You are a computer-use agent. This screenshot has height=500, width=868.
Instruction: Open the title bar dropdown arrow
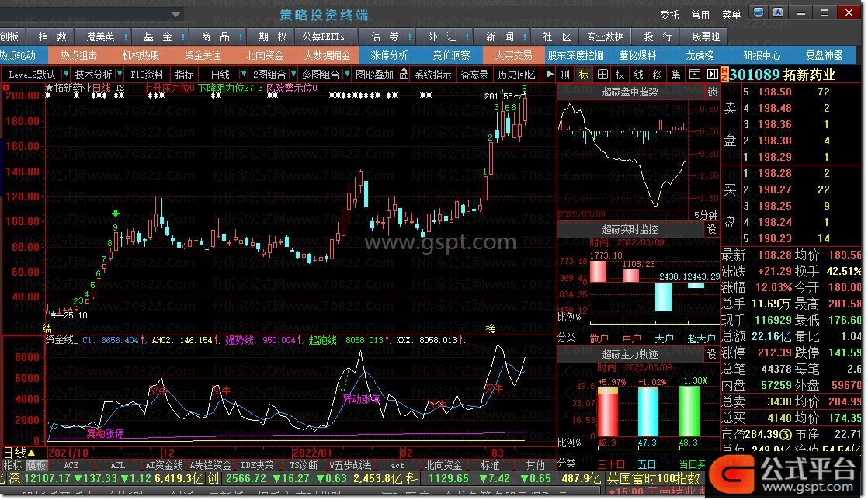tap(175, 15)
